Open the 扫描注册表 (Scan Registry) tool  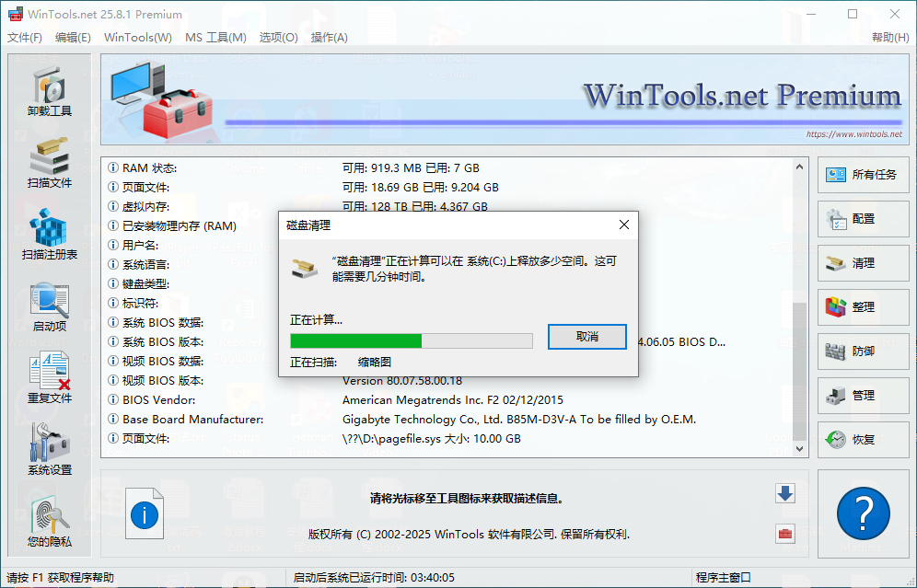pos(49,230)
